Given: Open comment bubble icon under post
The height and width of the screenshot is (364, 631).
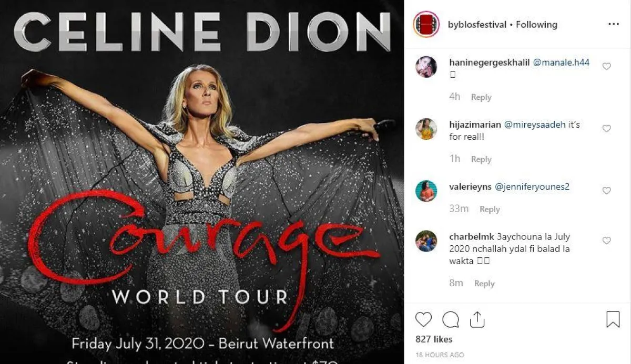Looking at the screenshot, I should pos(451,319).
